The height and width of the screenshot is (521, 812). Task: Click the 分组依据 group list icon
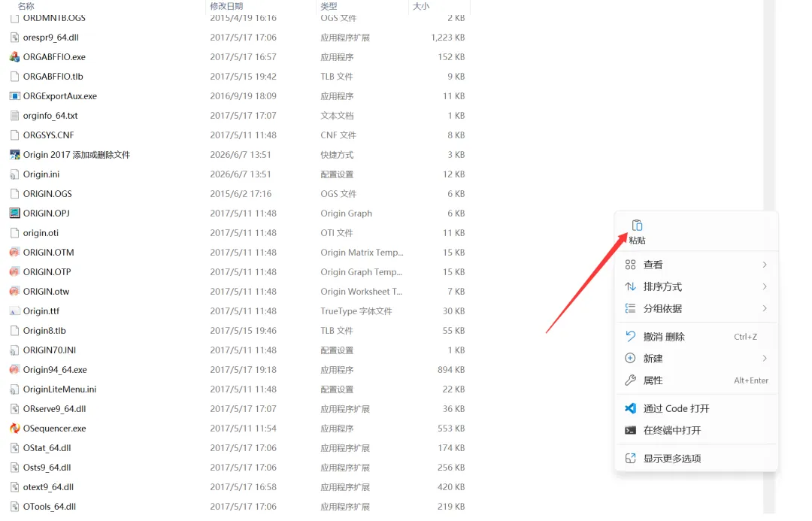click(630, 308)
